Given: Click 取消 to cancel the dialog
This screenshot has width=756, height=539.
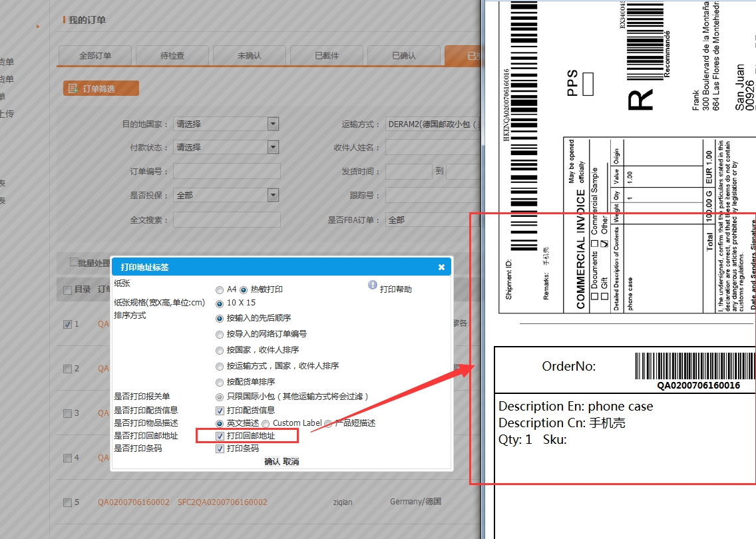Looking at the screenshot, I should click(x=291, y=462).
